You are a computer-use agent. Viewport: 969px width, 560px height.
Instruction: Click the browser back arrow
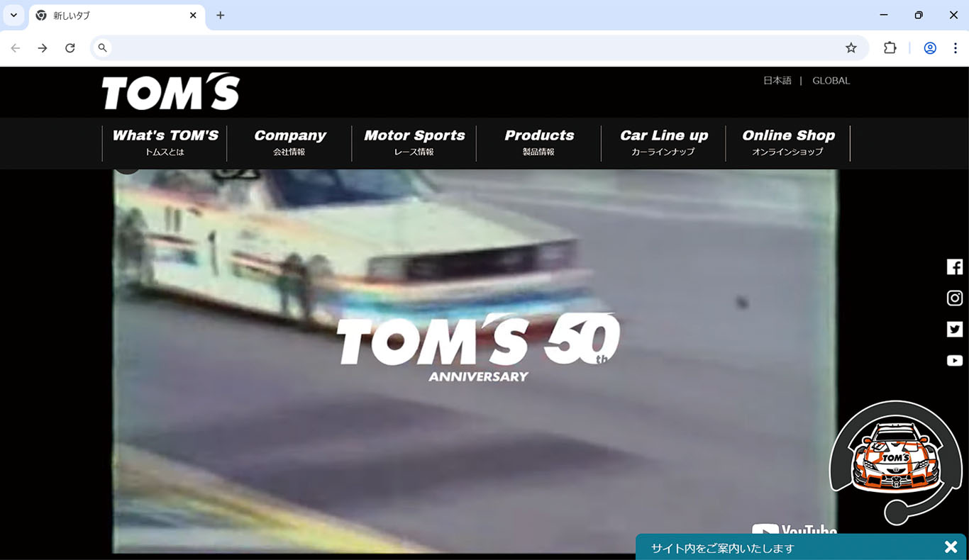click(x=16, y=48)
